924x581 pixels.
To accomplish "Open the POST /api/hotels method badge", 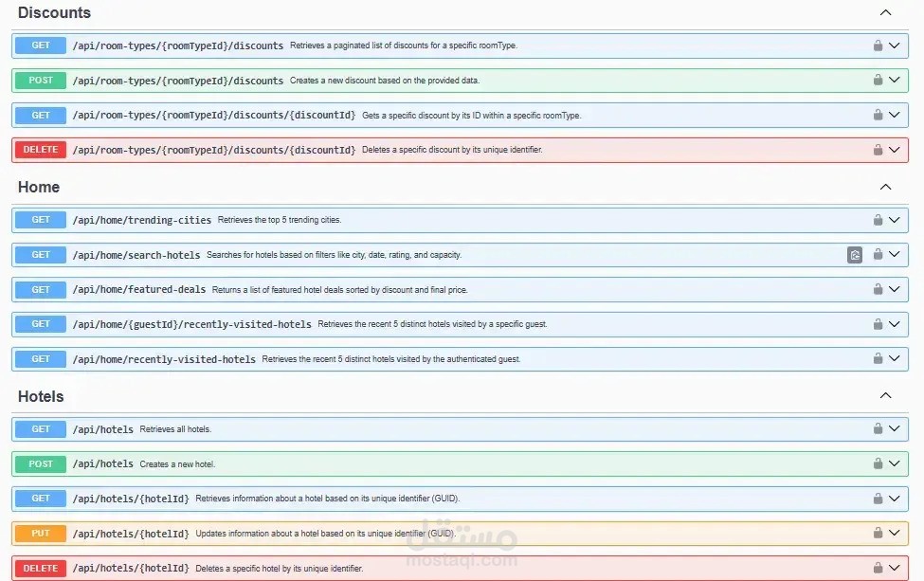I will click(x=41, y=463).
